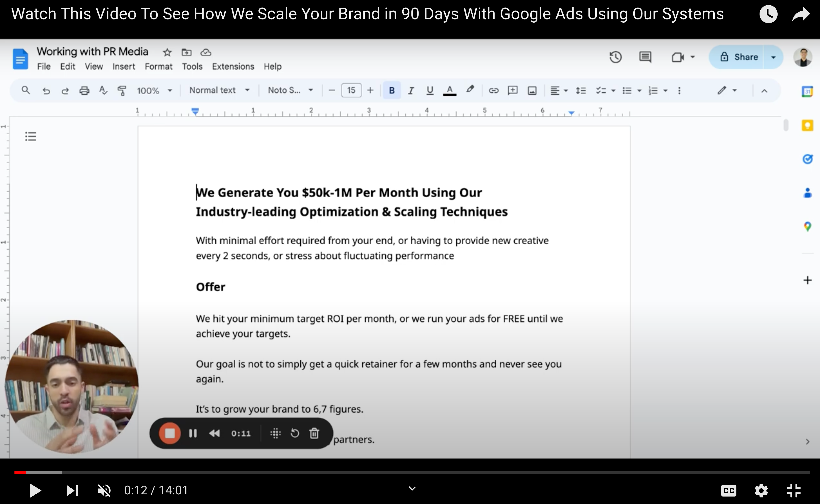Open the Contacts side panel
Screen dimensions: 820x504
[807, 193]
